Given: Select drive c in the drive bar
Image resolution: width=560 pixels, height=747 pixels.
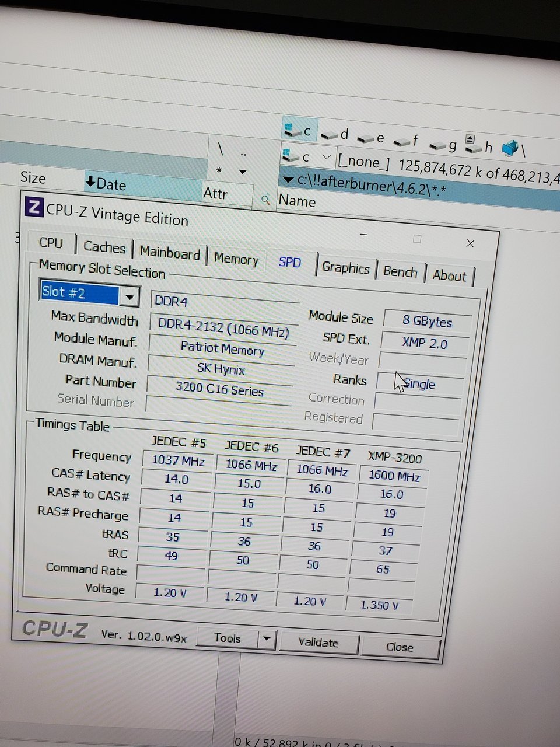Looking at the screenshot, I should [300, 130].
